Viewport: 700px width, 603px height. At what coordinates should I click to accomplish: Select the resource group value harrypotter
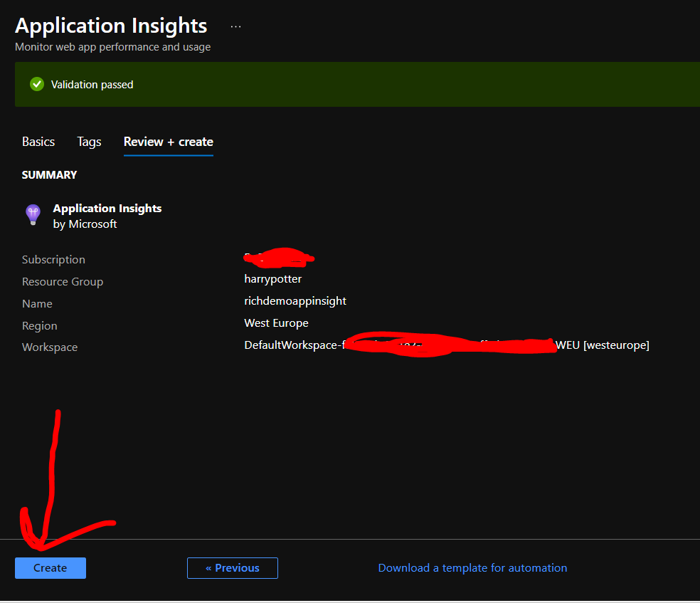coord(272,279)
